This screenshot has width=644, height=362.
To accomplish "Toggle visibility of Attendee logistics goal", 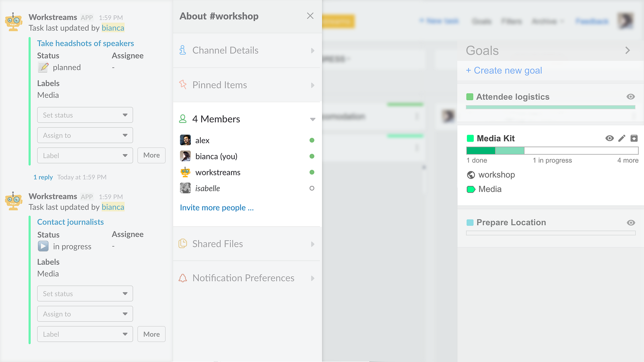I will pos(631,97).
